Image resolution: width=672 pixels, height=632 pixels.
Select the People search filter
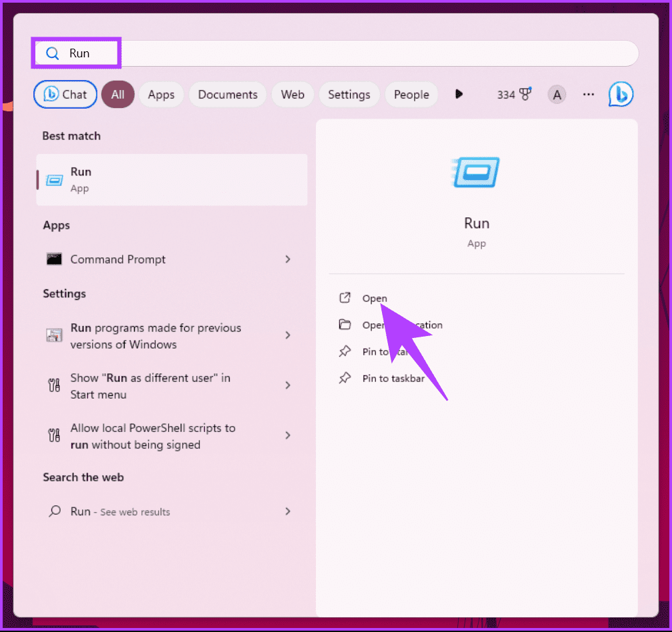point(411,94)
